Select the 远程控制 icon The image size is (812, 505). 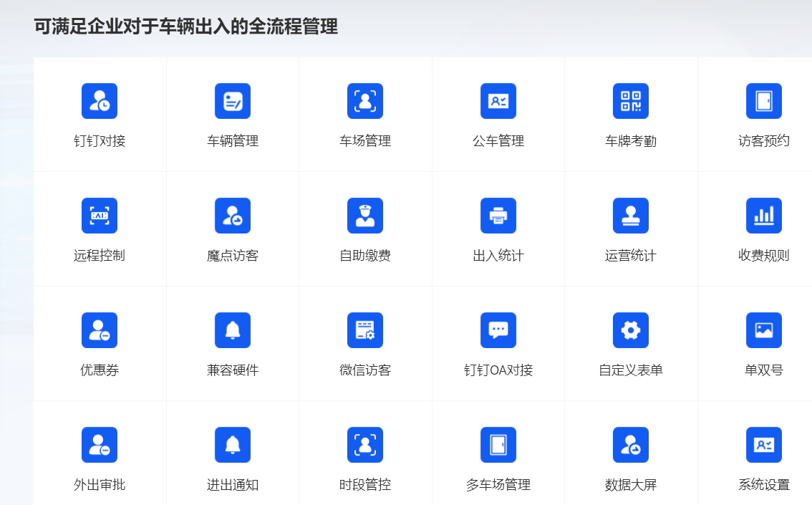100,216
